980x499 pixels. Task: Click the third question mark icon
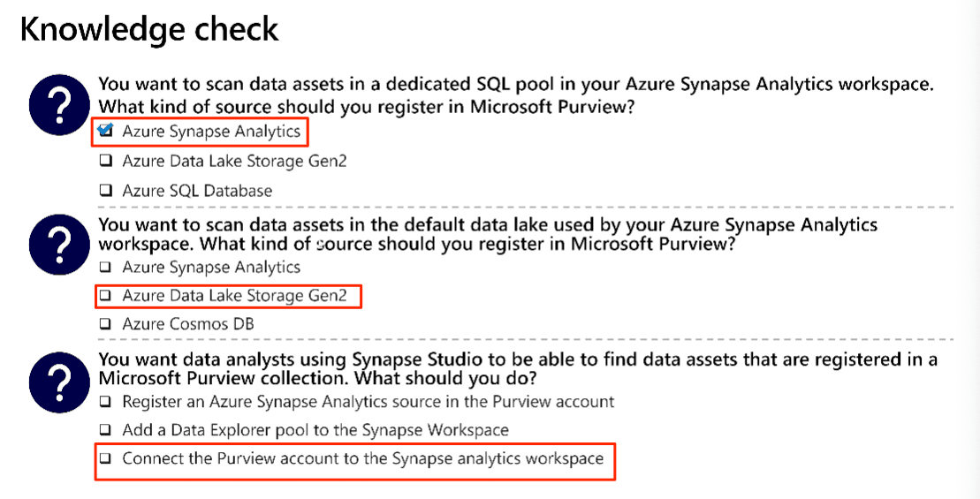59,382
